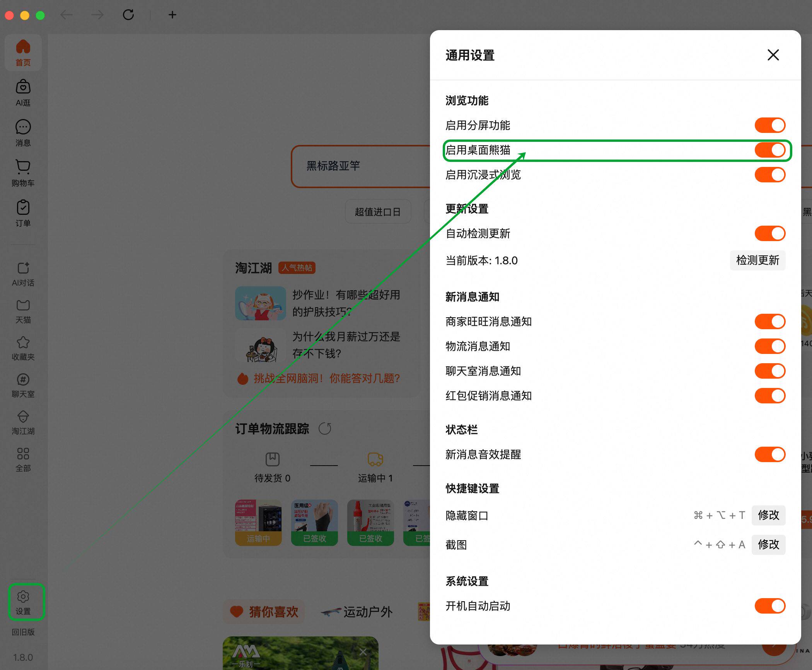Click the 检测更新 update check button
This screenshot has height=670, width=812.
pyautogui.click(x=757, y=260)
